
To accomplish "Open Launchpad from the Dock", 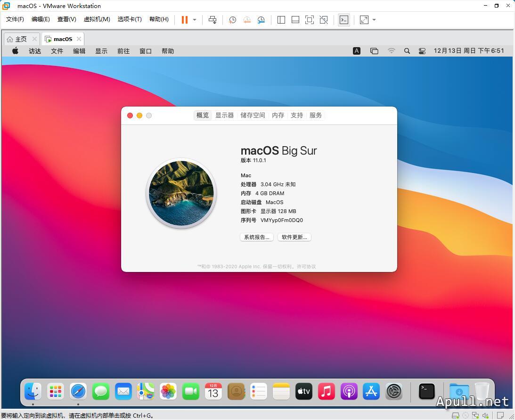I will pos(56,391).
